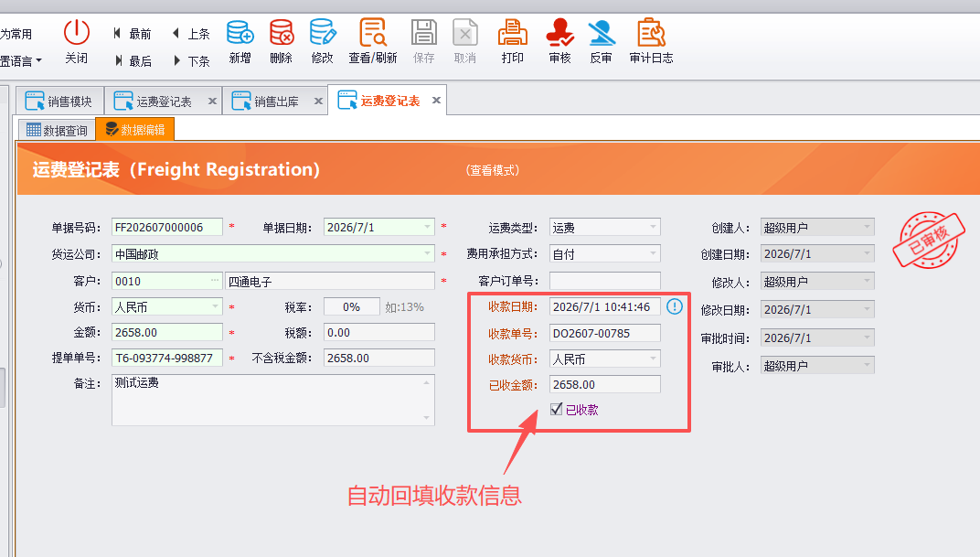Click the 保存 floppy disk icon
The image size is (980, 557).
(424, 32)
